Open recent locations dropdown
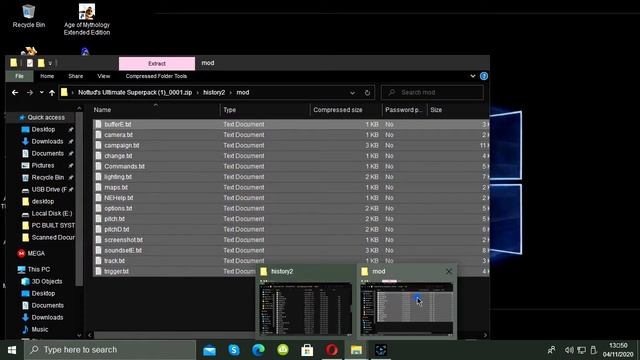The image size is (640, 360). pos(42,93)
